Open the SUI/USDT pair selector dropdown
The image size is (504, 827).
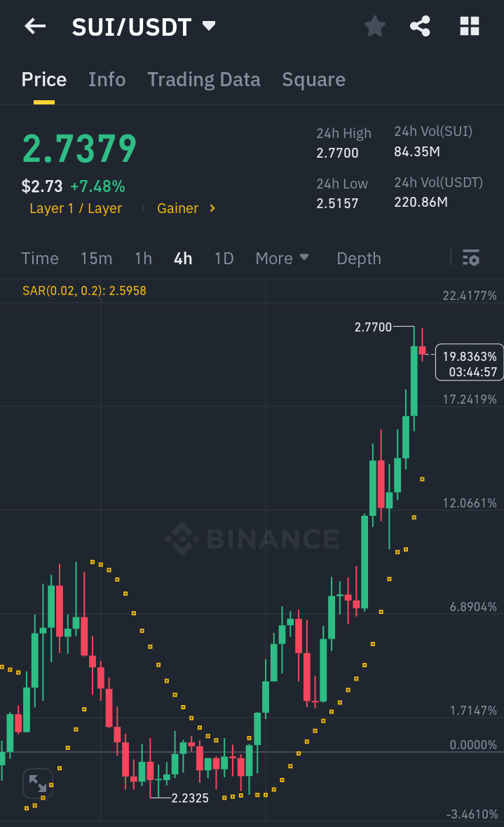point(144,26)
